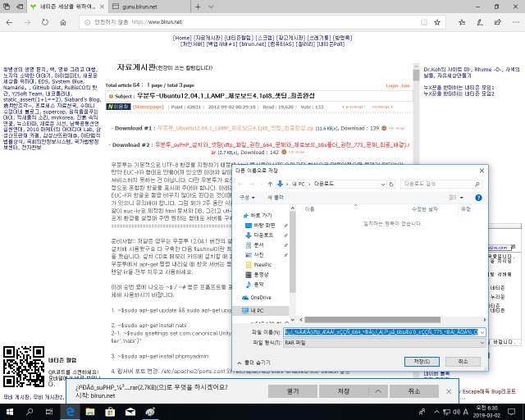
Task: Go back in the Edge browser
Action: coord(9,22)
